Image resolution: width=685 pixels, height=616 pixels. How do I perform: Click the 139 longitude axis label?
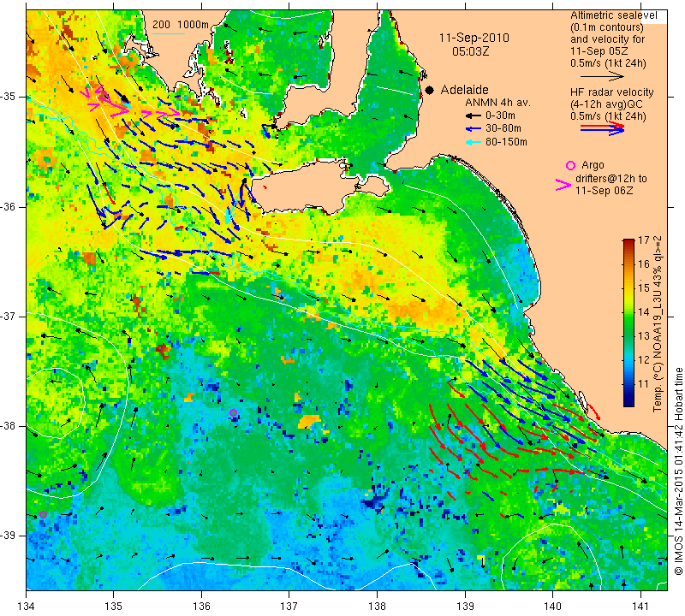[465, 607]
